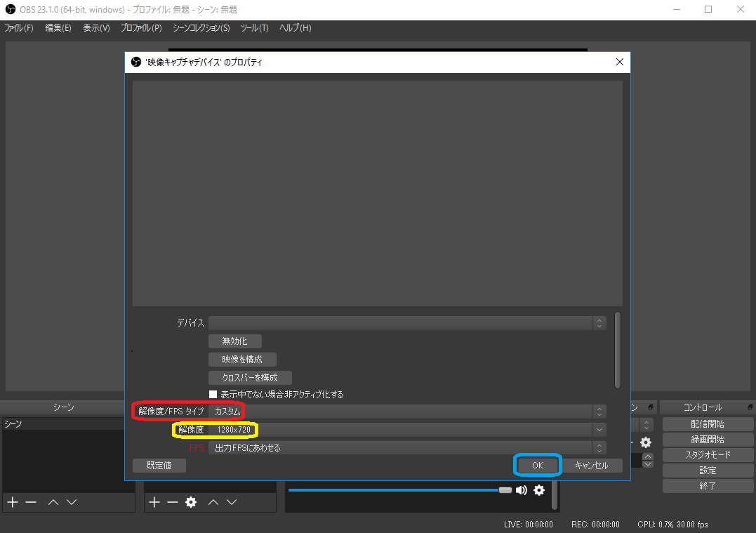Screen dimensions: 756x533
Task: Click the scene transition gear icon
Action: (x=645, y=442)
